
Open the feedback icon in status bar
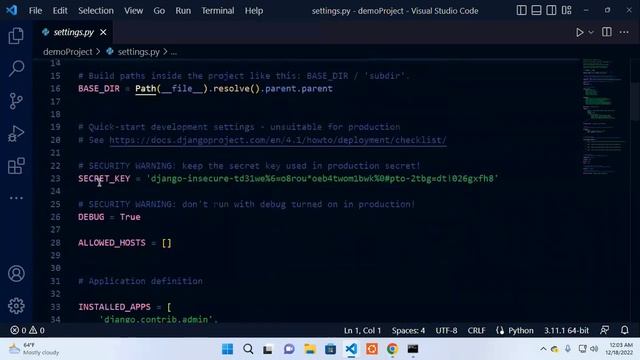(604, 330)
